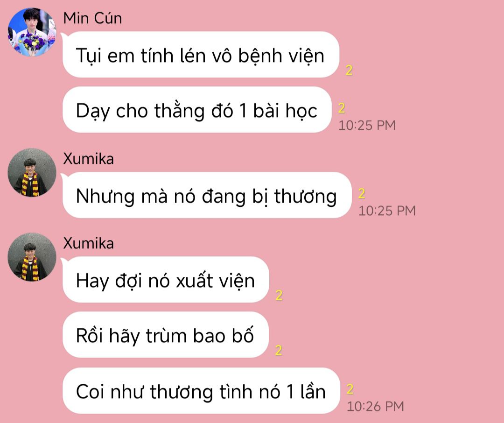Click the first Xumika sender name
This screenshot has height=423, width=504.
[88, 159]
